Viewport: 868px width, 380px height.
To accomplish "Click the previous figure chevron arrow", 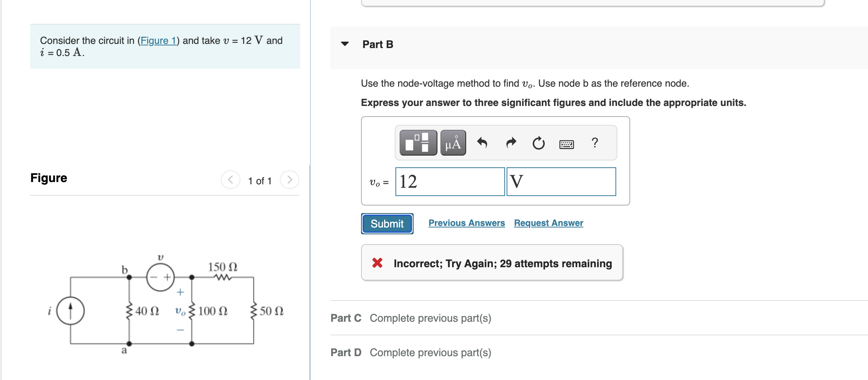I will pos(230,180).
